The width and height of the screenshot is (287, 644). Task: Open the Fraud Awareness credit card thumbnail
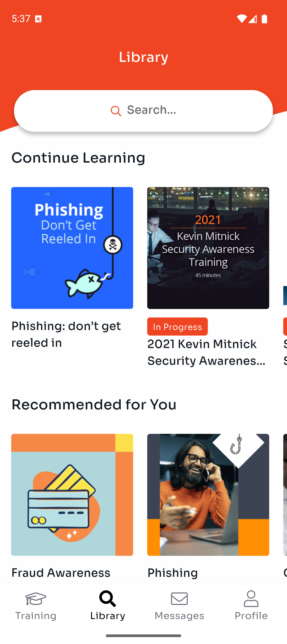click(72, 495)
